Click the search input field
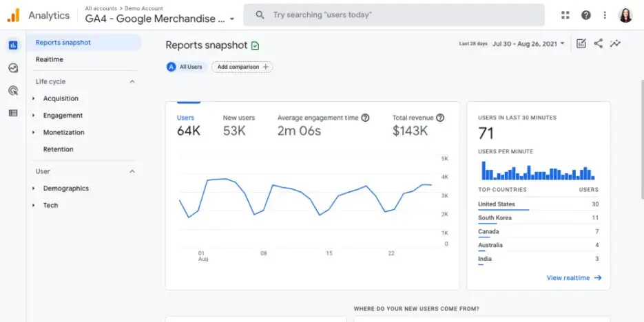 [394, 15]
